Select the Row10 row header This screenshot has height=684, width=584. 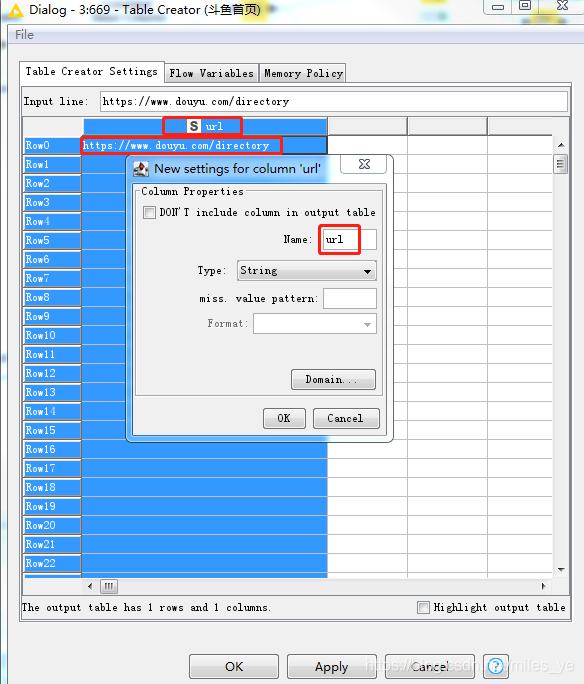pos(52,335)
